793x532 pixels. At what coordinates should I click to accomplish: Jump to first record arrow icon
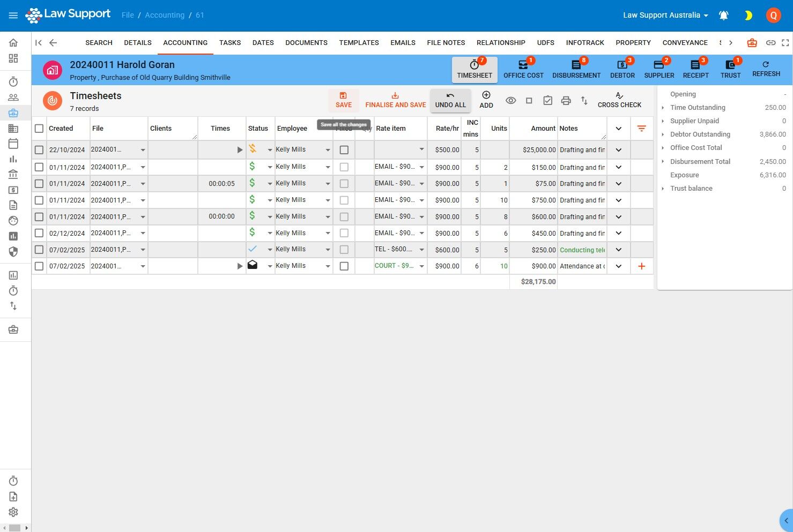[x=39, y=43]
